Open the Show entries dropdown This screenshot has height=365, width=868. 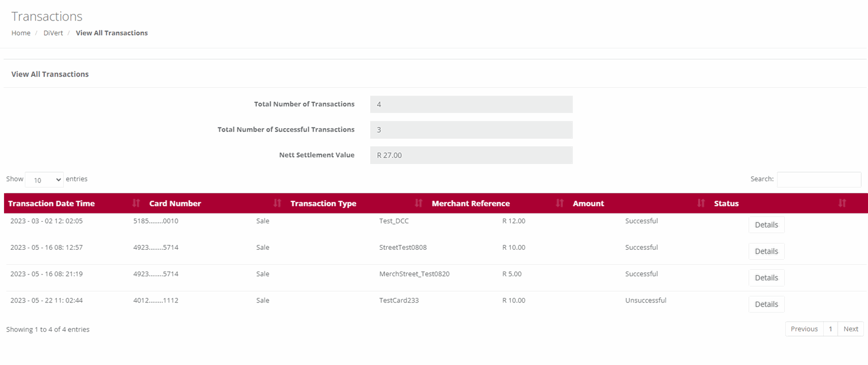tap(44, 180)
